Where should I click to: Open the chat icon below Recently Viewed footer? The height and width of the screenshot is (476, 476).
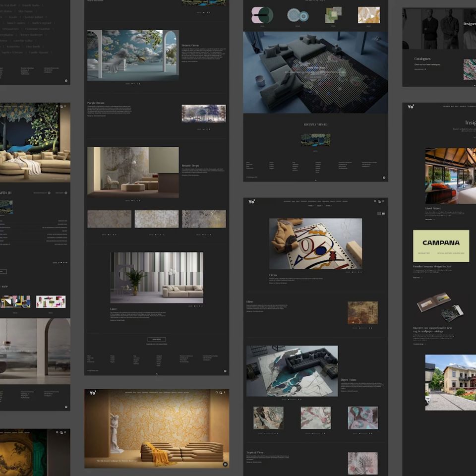384,177
